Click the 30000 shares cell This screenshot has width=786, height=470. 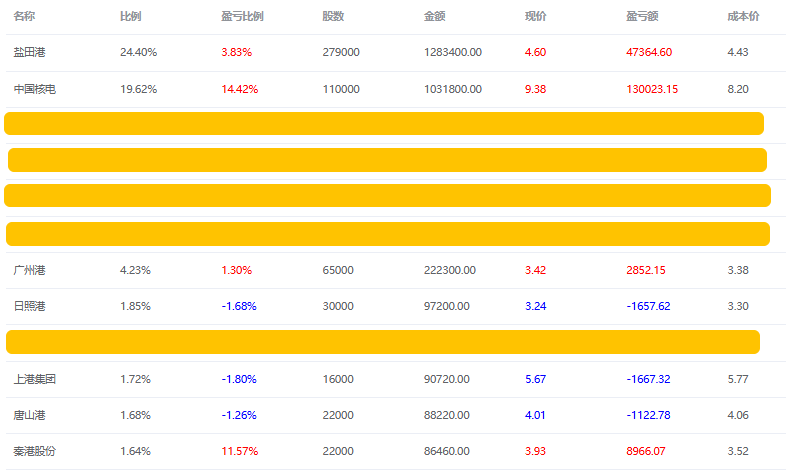(338, 306)
